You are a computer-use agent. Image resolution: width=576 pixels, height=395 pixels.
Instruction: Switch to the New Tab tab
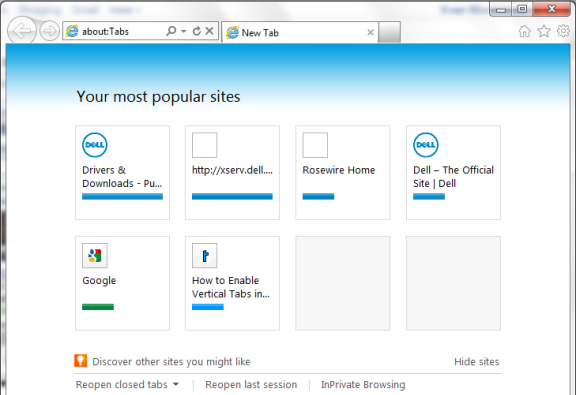300,32
